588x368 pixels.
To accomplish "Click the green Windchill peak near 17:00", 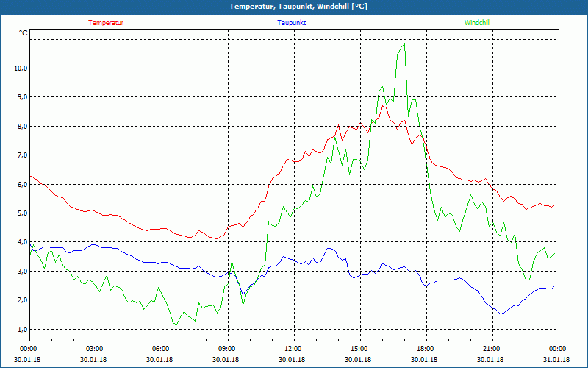I will [404, 44].
